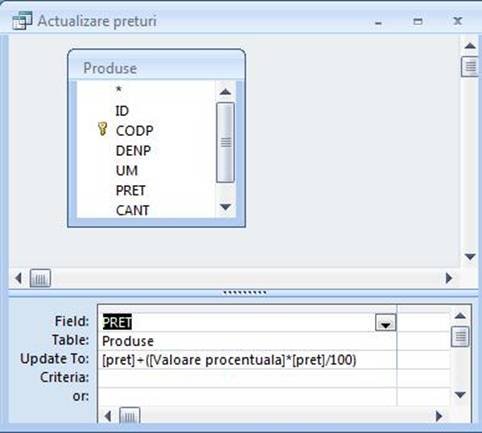This screenshot has width=482, height=433.
Task: Click the design grid scroll-down arrow
Action: pos(460,395)
